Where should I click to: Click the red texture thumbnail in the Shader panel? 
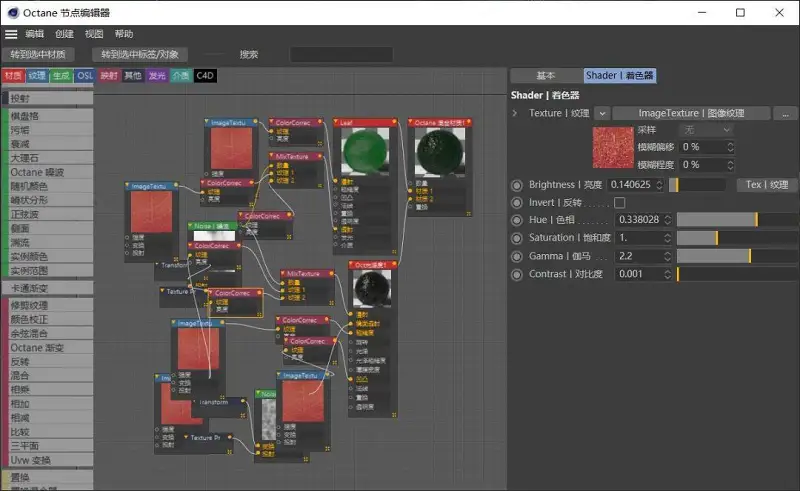click(613, 148)
